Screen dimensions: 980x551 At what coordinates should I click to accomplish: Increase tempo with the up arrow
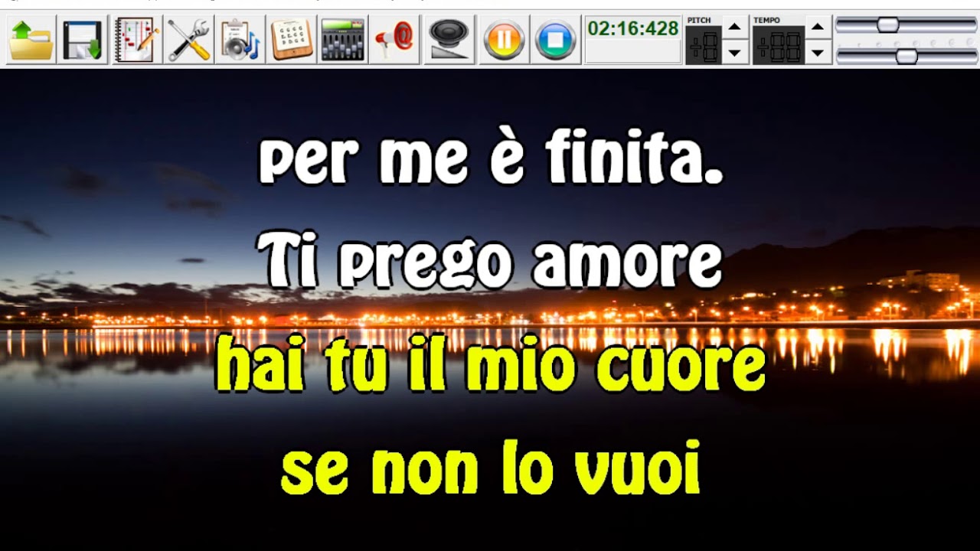pyautogui.click(x=818, y=28)
